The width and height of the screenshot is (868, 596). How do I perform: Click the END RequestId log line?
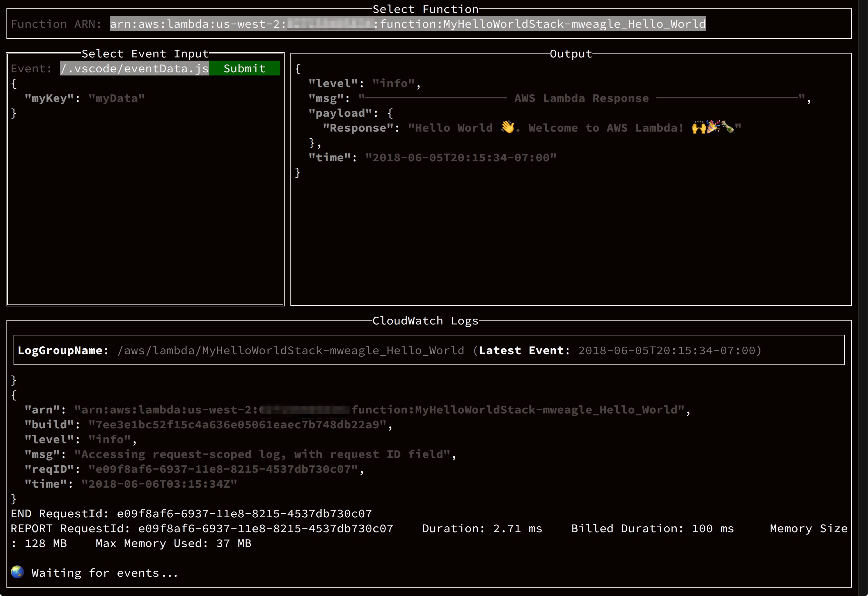click(191, 513)
